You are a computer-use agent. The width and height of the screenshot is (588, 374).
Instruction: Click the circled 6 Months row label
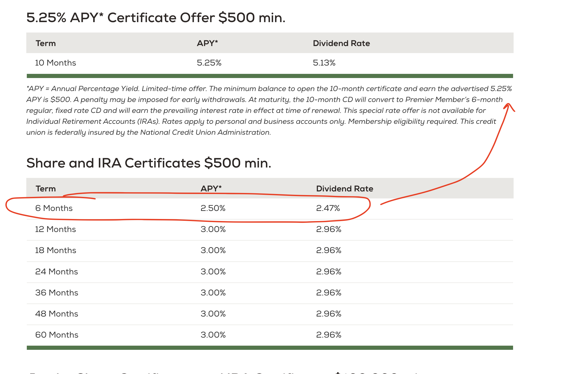pyautogui.click(x=54, y=208)
